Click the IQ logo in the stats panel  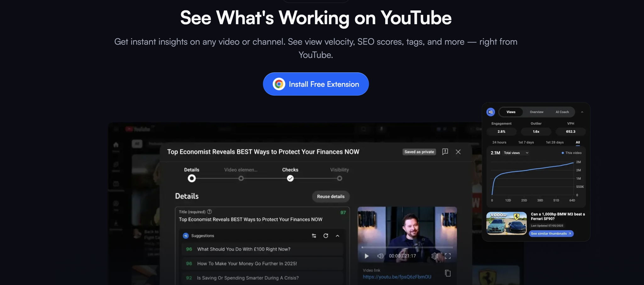point(491,112)
